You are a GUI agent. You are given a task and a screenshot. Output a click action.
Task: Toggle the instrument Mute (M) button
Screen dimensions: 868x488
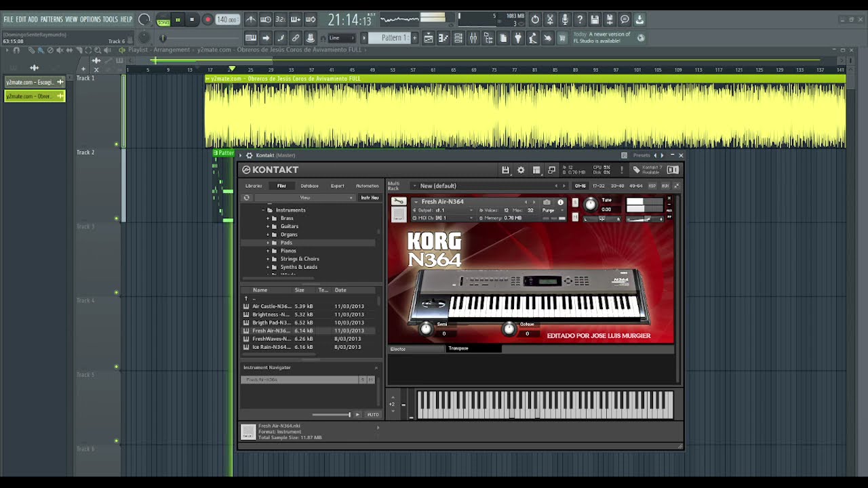tap(575, 217)
